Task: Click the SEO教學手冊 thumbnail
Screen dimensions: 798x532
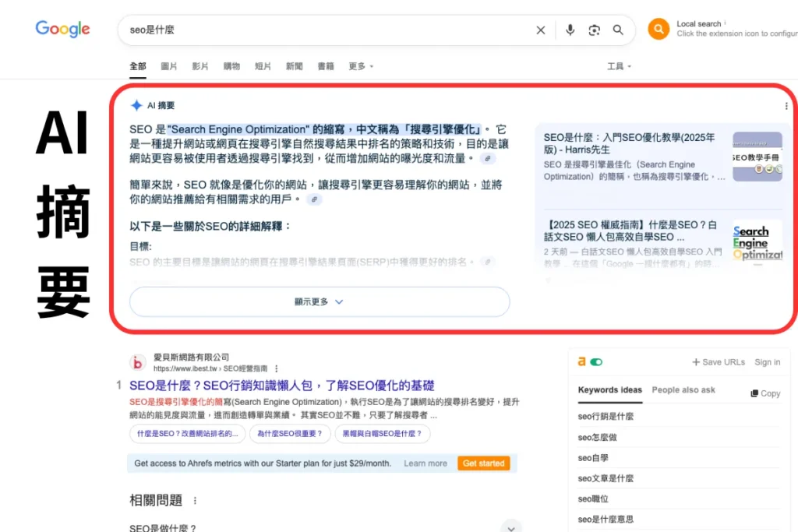Action: (x=757, y=157)
